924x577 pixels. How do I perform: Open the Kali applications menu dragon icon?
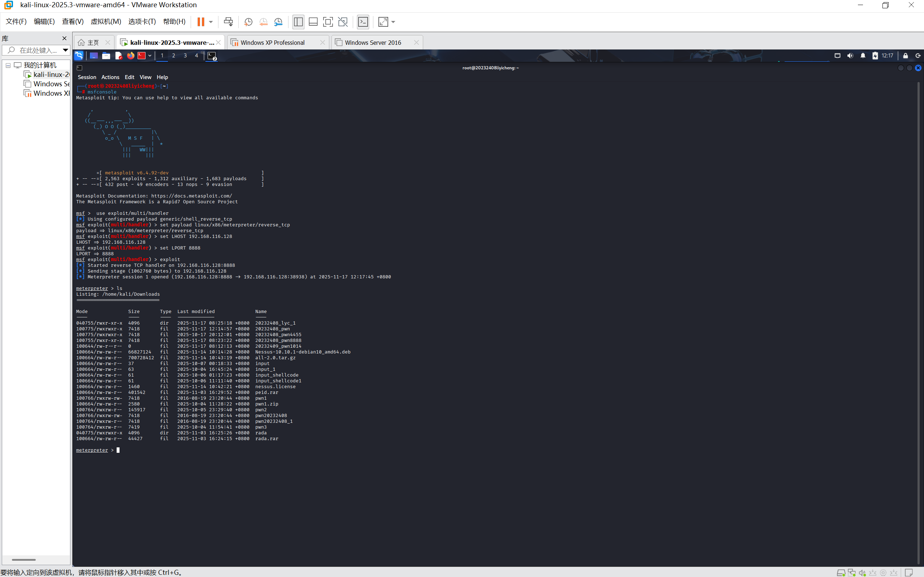pos(79,56)
